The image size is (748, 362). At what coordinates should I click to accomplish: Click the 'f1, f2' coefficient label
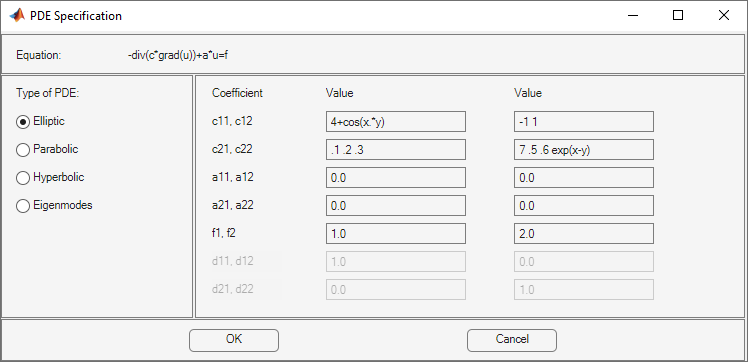(x=224, y=233)
